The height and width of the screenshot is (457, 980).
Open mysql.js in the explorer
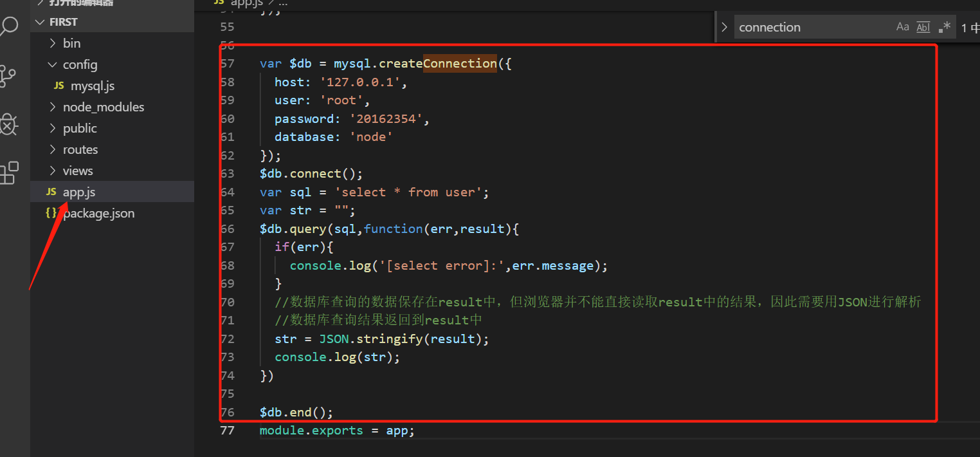click(x=93, y=86)
